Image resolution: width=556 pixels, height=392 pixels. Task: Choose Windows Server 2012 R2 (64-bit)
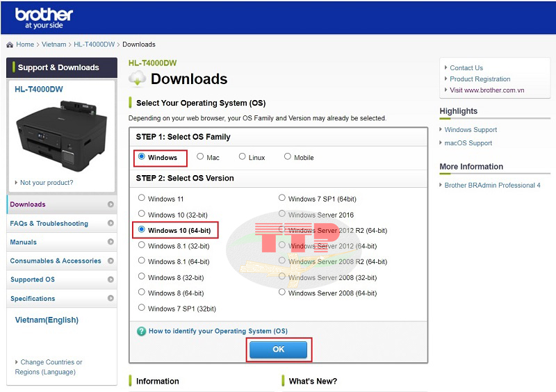(x=282, y=229)
